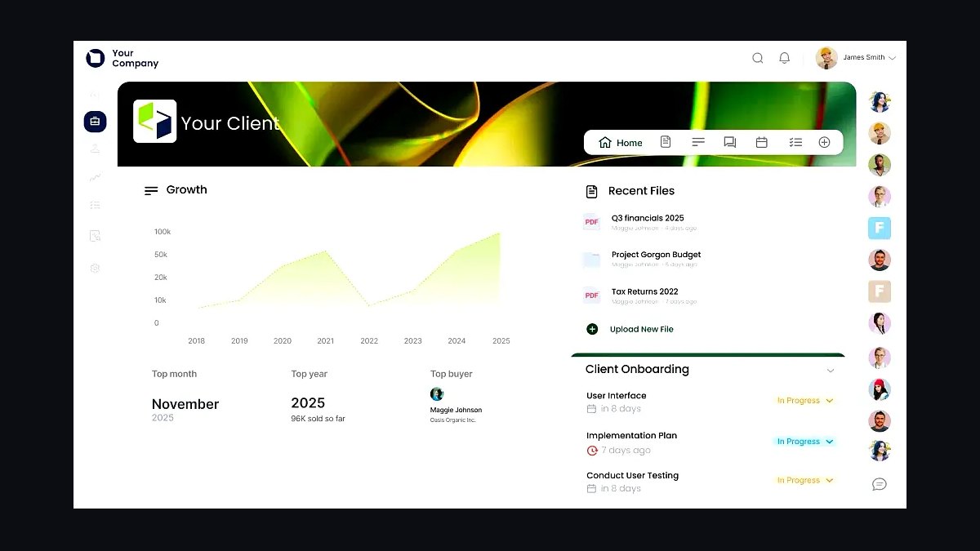Click the Client Onboarding heading
Image resolution: width=980 pixels, height=551 pixels.
coord(637,369)
